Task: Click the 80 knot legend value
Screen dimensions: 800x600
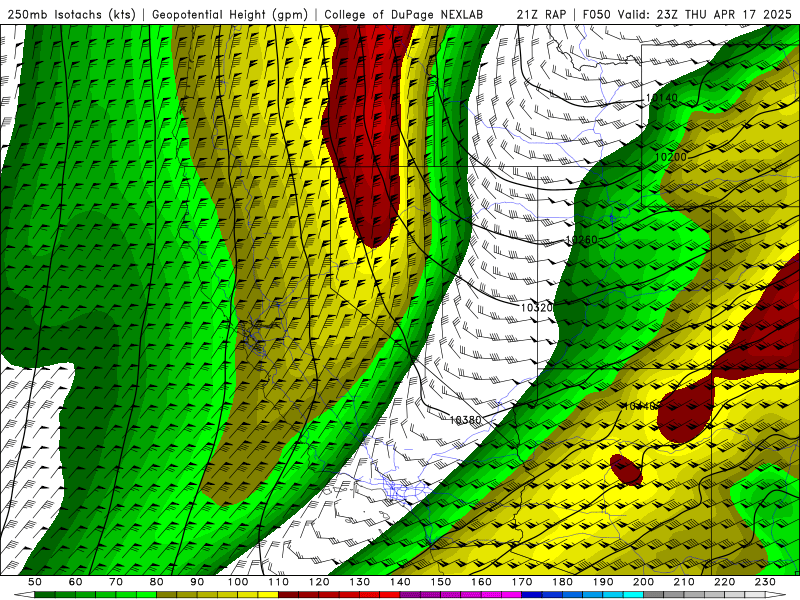Action: click(157, 582)
